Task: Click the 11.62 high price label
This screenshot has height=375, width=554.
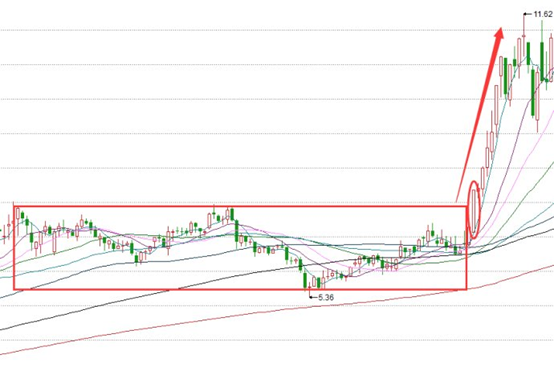Action: (x=543, y=14)
